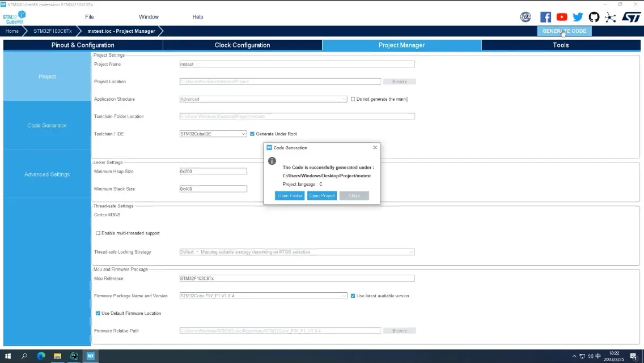Image resolution: width=644 pixels, height=363 pixels.
Task: Open the File menu
Action: (90, 17)
